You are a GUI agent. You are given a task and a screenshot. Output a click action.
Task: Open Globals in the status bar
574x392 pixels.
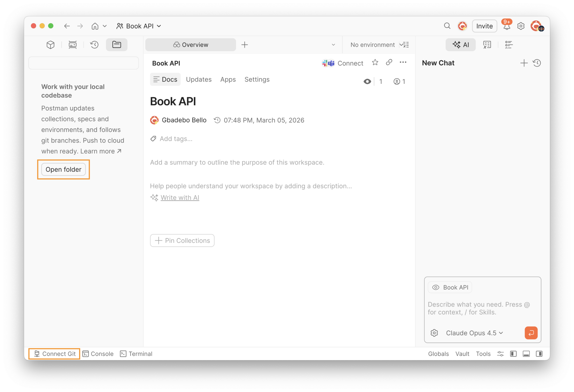coord(438,354)
